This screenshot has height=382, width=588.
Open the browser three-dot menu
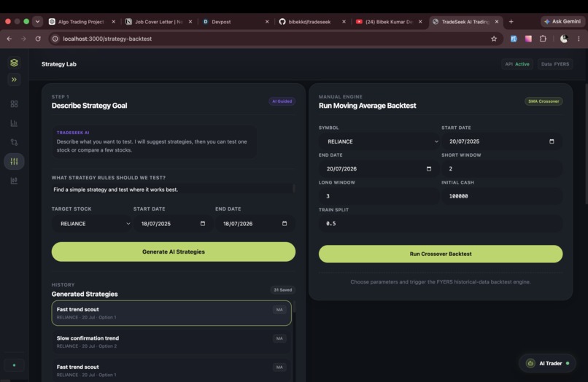pos(579,39)
